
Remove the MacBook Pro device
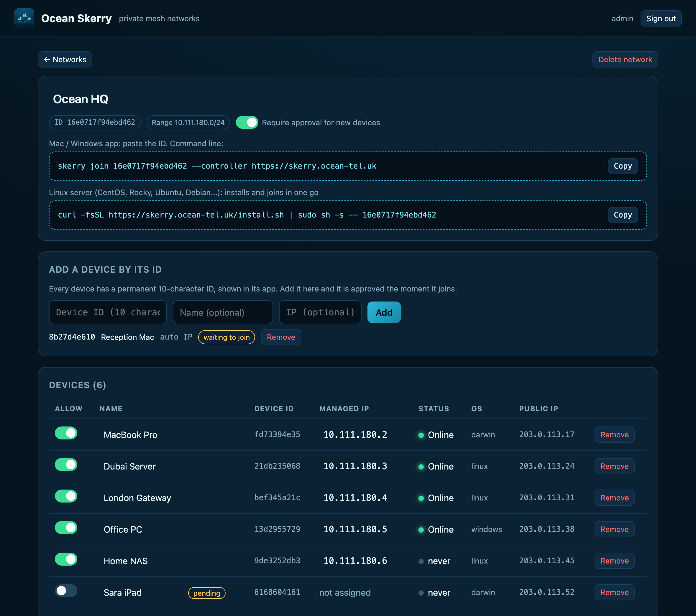(x=615, y=435)
